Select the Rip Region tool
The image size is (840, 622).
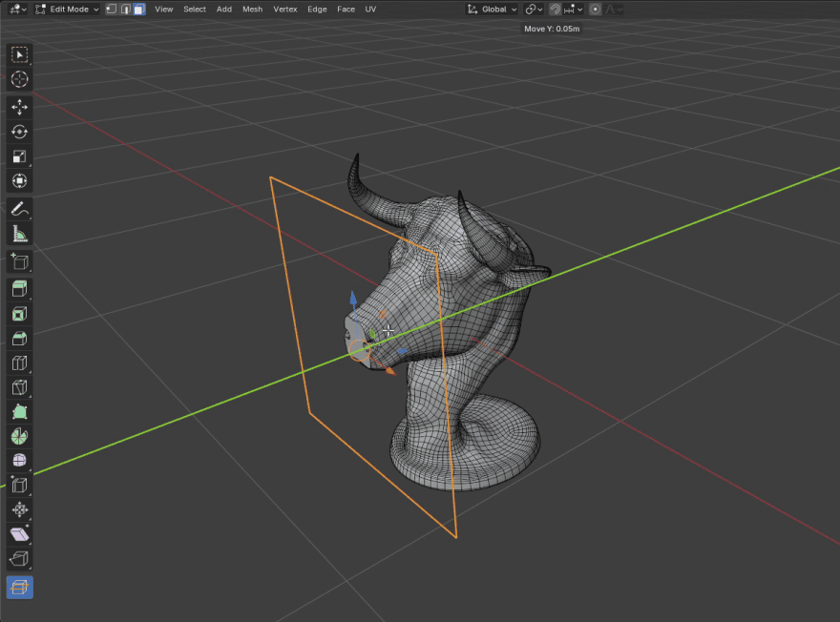click(19, 559)
